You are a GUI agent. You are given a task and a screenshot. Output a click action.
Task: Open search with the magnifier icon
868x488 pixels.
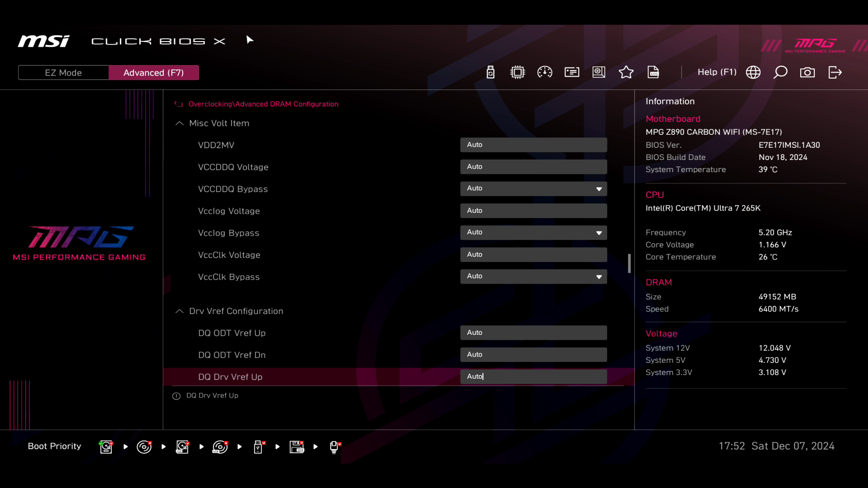coord(780,72)
